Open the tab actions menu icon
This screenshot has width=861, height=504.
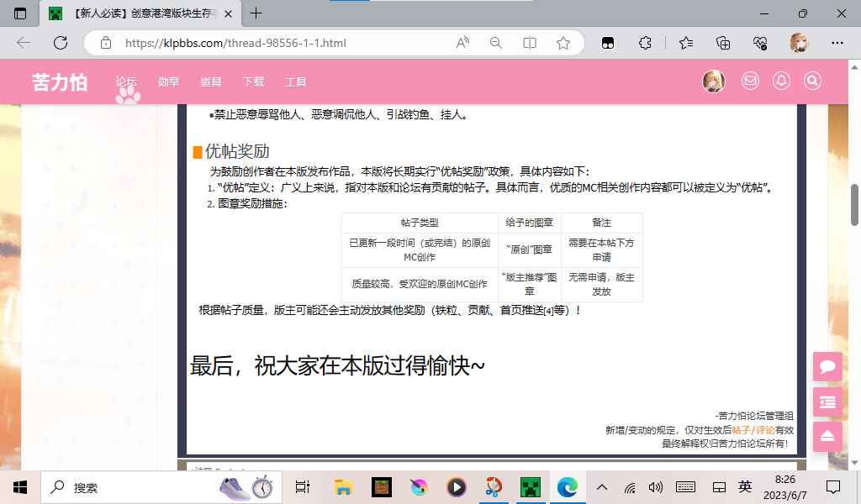coord(20,13)
